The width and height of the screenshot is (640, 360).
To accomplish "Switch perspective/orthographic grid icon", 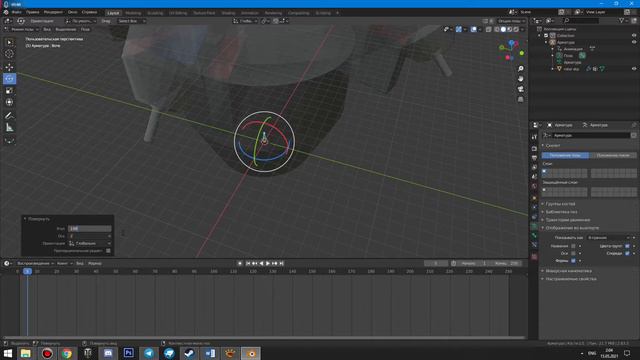I will click(x=521, y=99).
